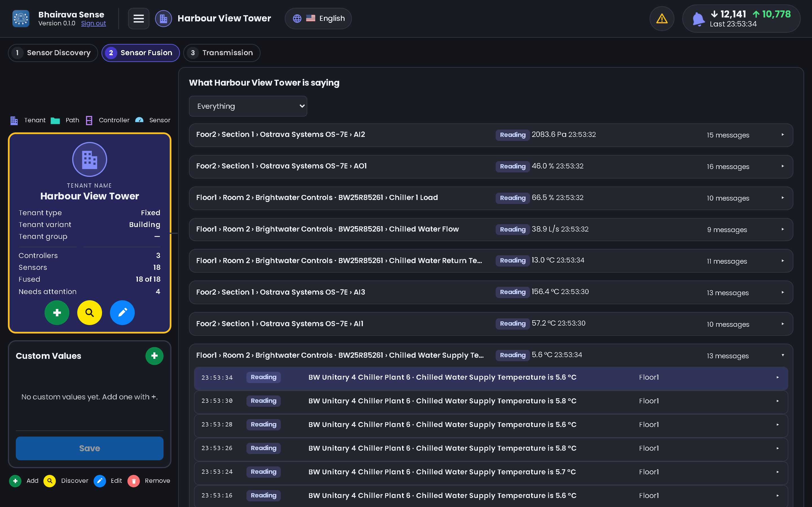Click the Bhairava Sense logo
This screenshot has height=507, width=812.
21,18
